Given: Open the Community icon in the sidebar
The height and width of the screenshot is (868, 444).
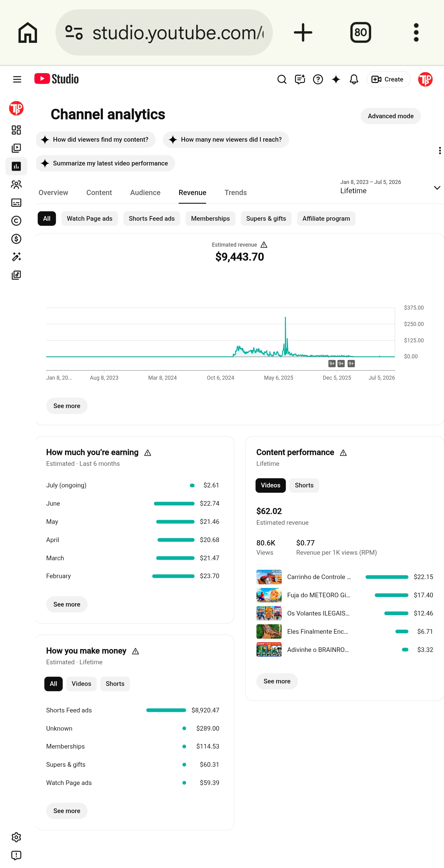Looking at the screenshot, I should point(16,184).
